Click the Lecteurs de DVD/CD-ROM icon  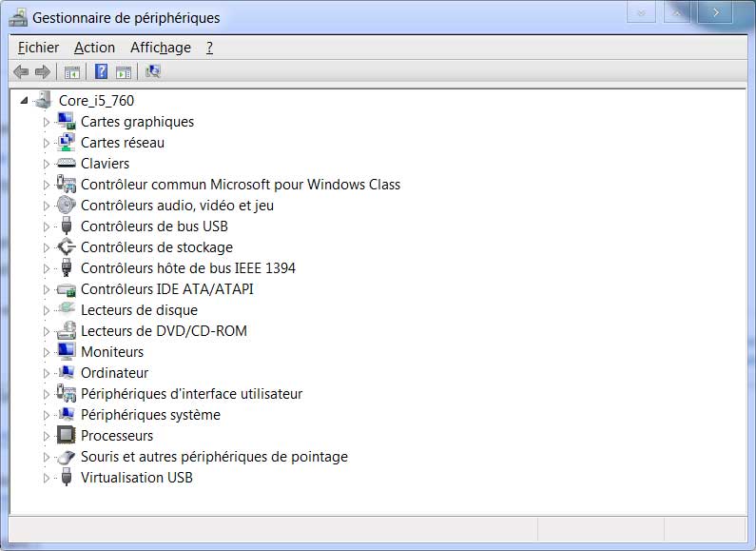[x=66, y=330]
